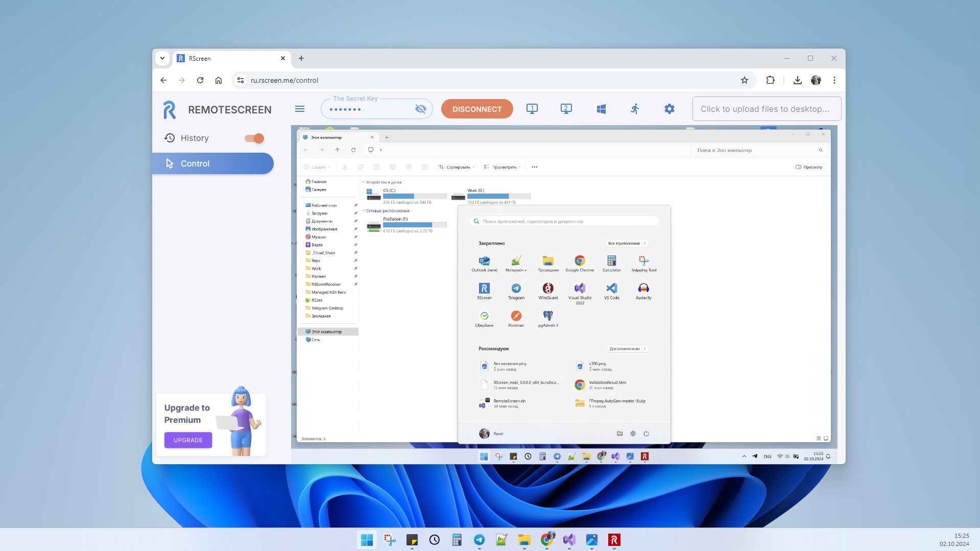This screenshot has height=551, width=980.
Task: Open WireGuard from Start menu pinned apps
Action: click(548, 292)
